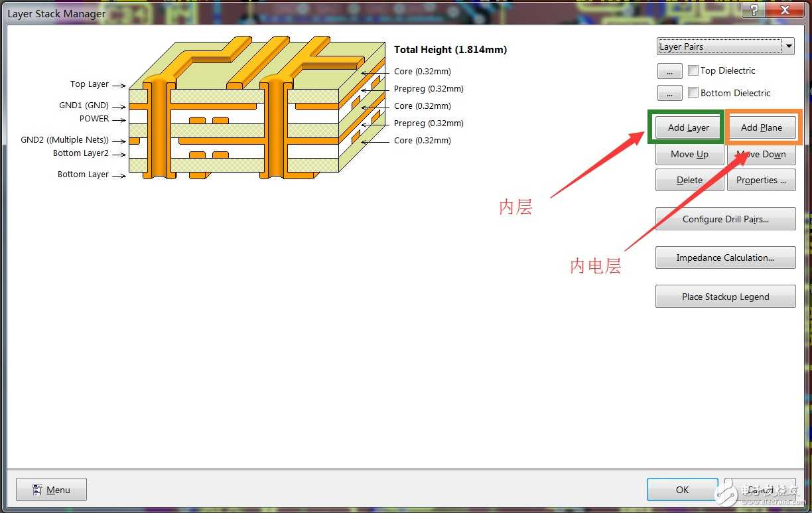812x513 pixels.
Task: Click the upper Prepreg (0.32mm) label
Action: 429,88
